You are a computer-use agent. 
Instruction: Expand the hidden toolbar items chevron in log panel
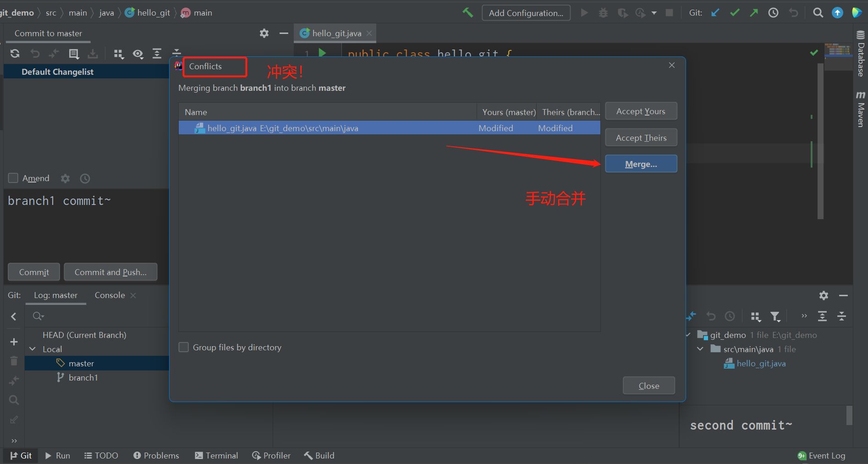click(x=804, y=316)
